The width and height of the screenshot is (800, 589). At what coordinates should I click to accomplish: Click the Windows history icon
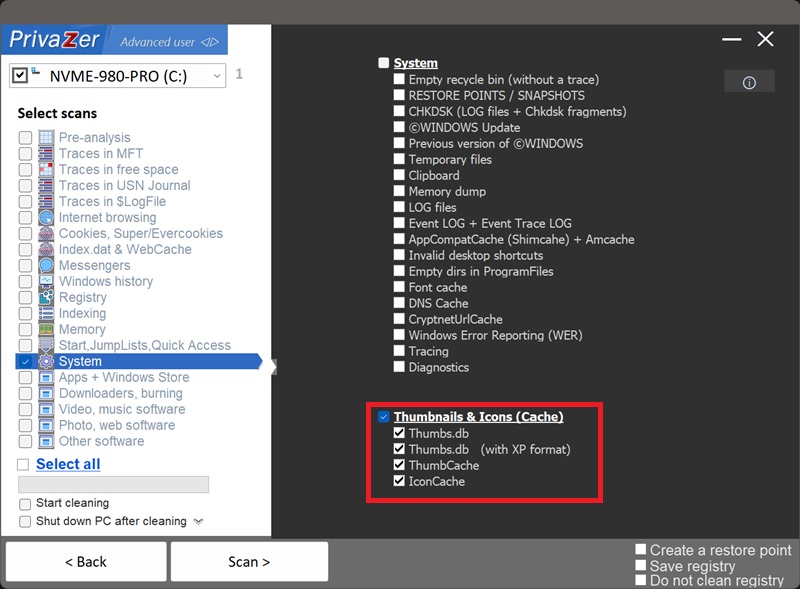[x=46, y=281]
